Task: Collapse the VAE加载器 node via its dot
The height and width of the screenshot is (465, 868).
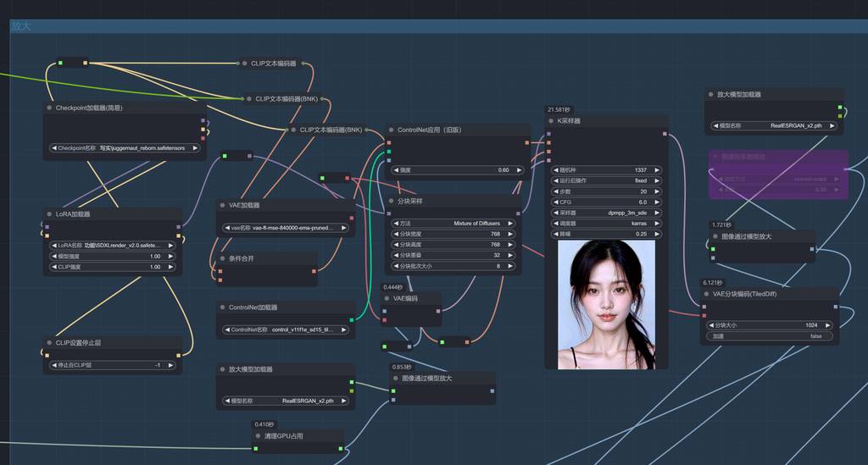Action: [222, 205]
